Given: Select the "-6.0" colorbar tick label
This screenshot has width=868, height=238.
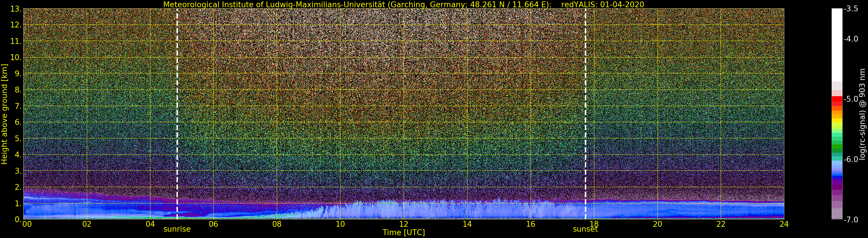Looking at the screenshot, I should click(x=851, y=159).
